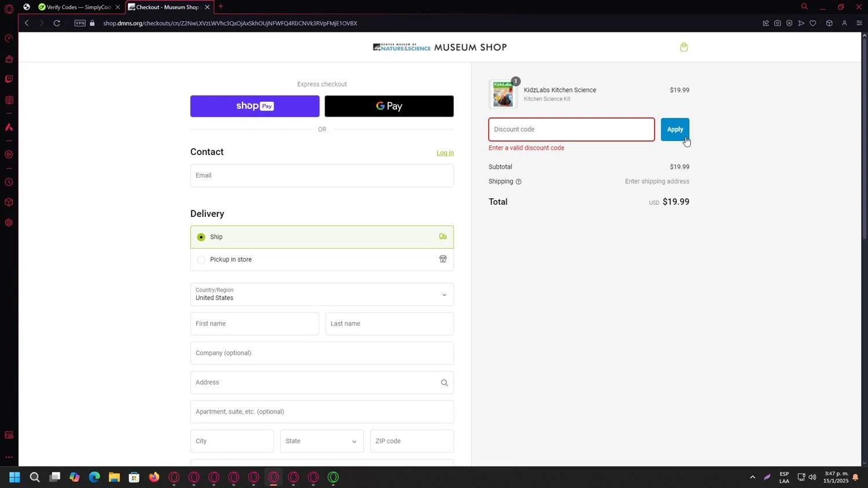Toggle the VPN badge in address bar

80,23
